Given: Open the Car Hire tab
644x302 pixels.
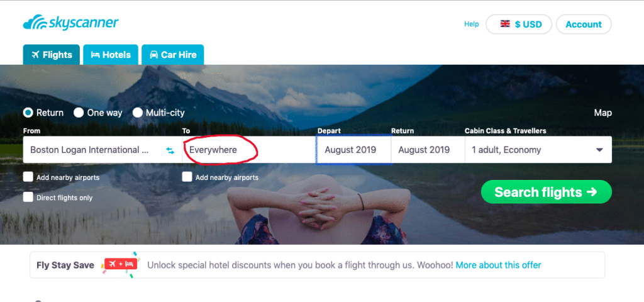Looking at the screenshot, I should pos(172,55).
